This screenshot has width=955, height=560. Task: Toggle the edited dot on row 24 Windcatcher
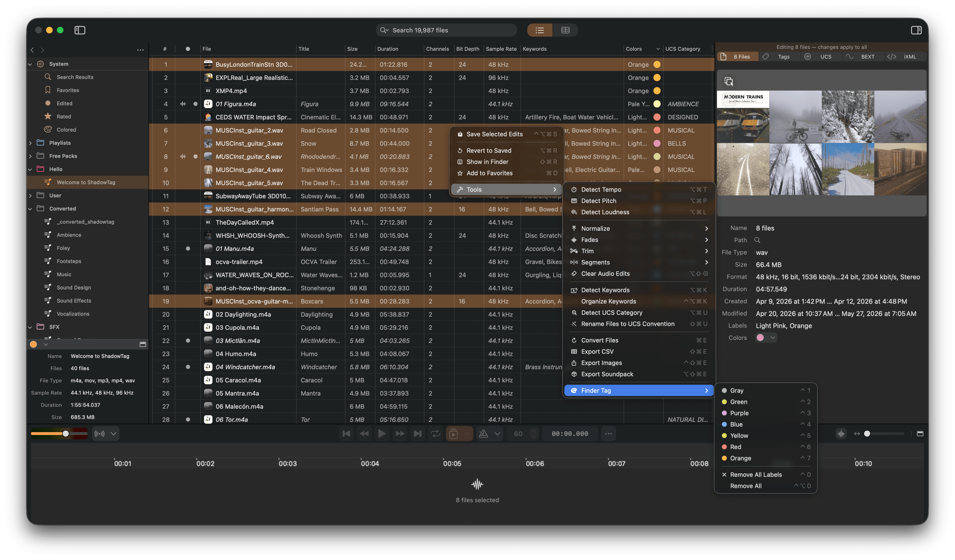click(188, 367)
